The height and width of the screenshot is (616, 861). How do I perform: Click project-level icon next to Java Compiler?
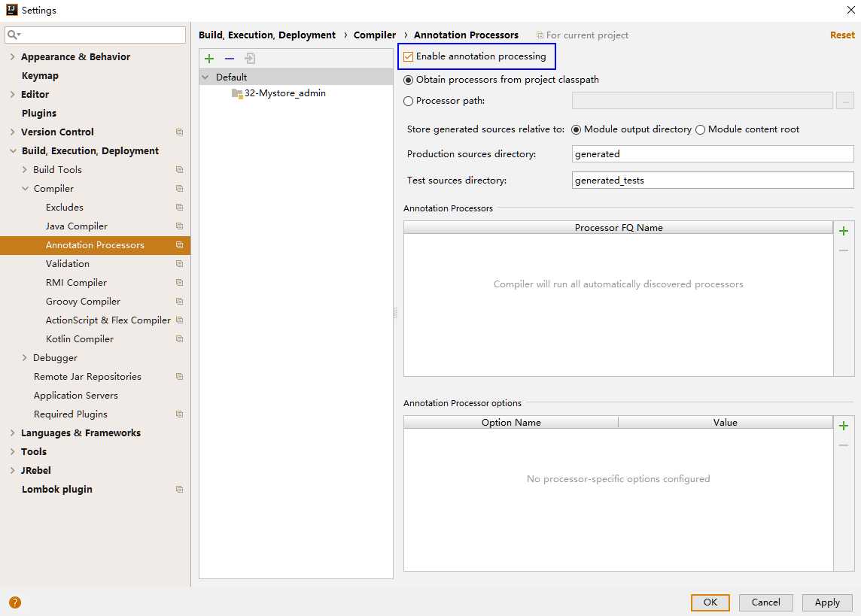click(179, 226)
